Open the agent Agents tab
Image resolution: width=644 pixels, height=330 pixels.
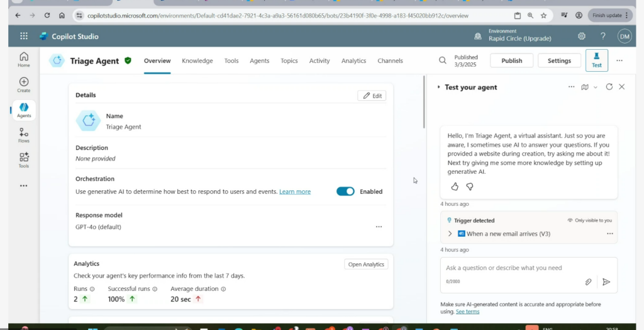(x=260, y=60)
